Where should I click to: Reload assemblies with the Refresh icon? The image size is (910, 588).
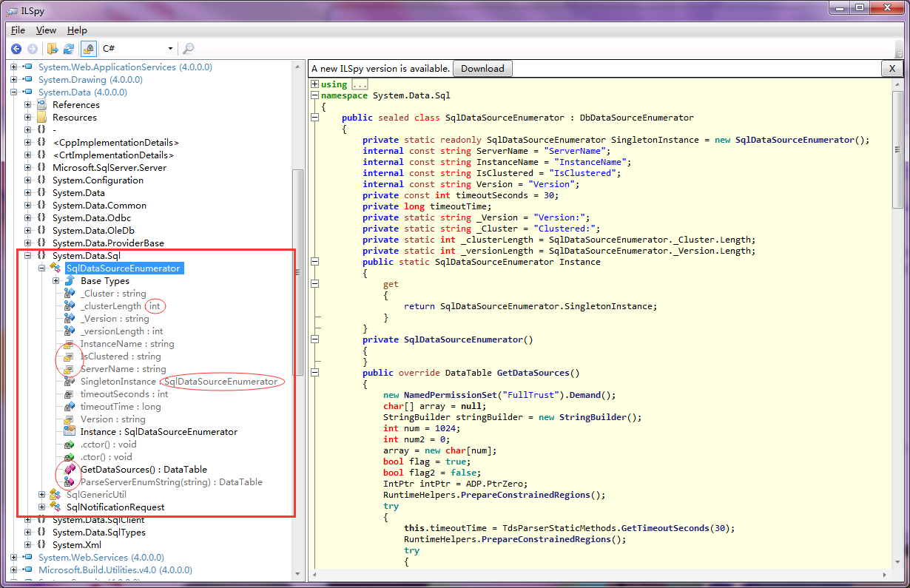click(69, 49)
